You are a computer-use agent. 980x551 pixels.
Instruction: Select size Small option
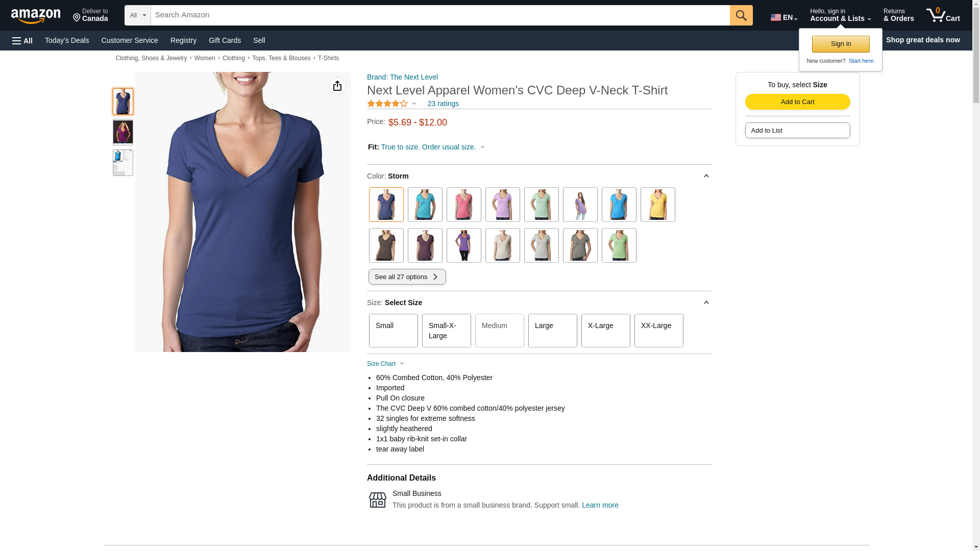[x=393, y=331]
